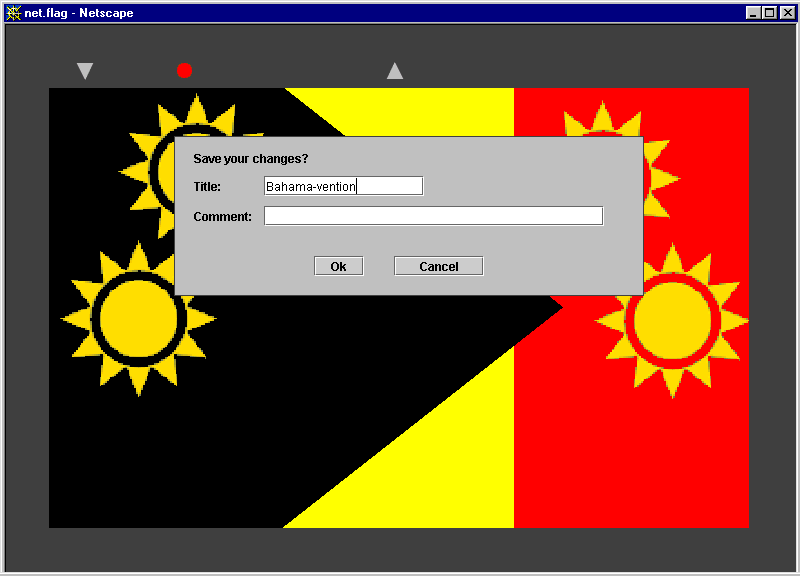Minimize the net.flag Netscape window
The height and width of the screenshot is (576, 800).
pos(753,13)
